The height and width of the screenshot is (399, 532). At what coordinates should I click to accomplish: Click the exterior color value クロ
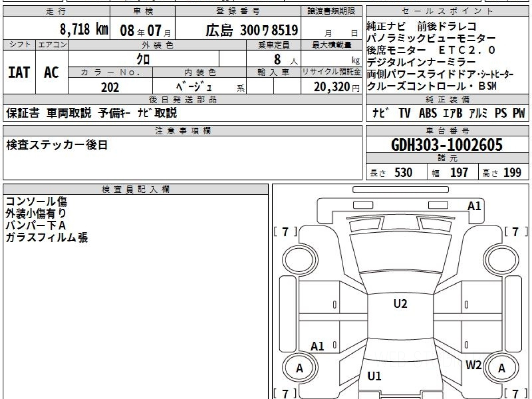click(143, 59)
